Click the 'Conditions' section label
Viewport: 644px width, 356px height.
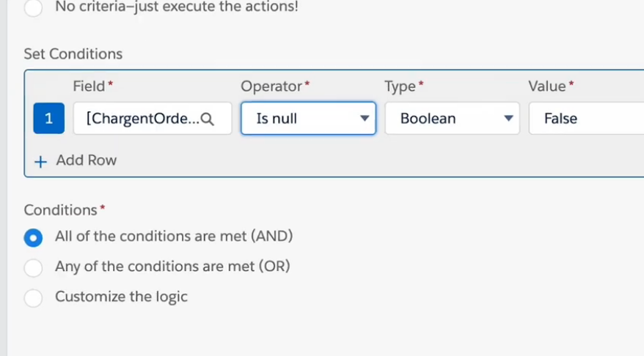click(60, 210)
